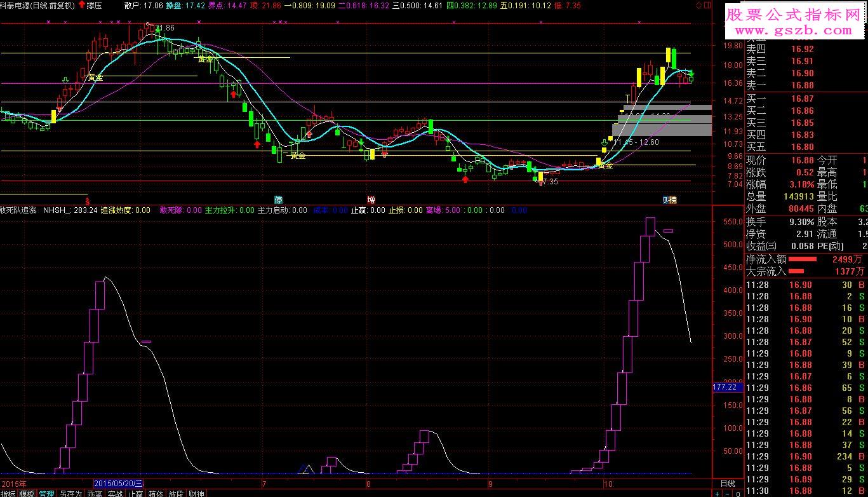Screen dimensions: 868x497
Task: Click the 界点: 14.47 readout
Action: click(x=227, y=5)
